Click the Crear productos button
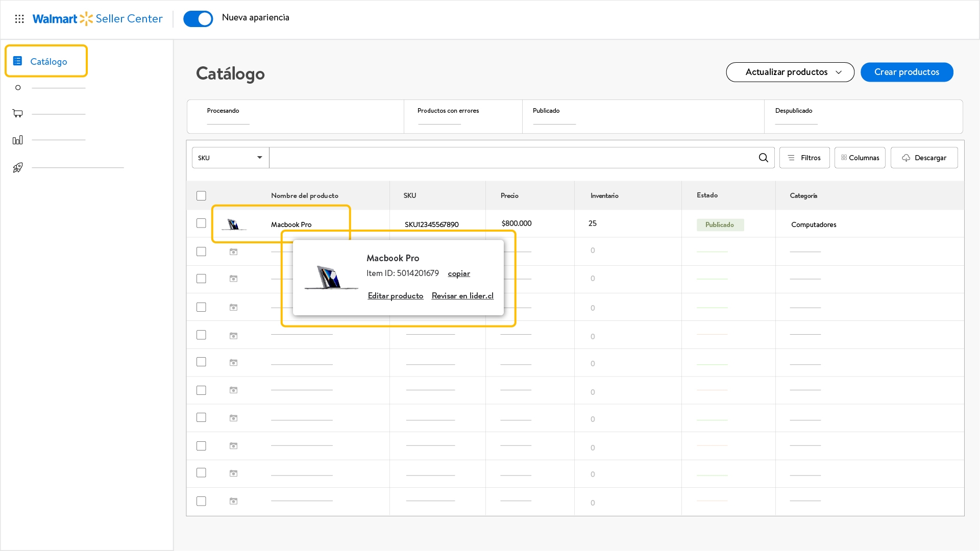The height and width of the screenshot is (551, 980). [906, 72]
